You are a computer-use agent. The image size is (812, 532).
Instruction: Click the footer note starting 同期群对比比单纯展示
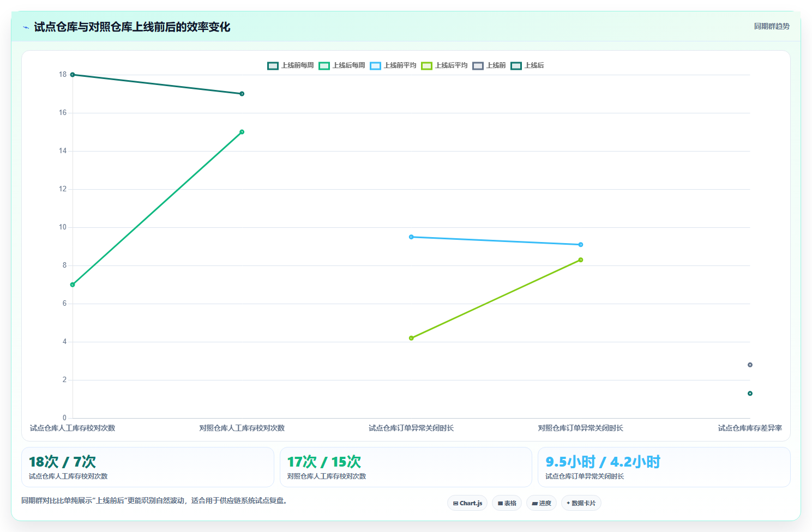pos(154,500)
